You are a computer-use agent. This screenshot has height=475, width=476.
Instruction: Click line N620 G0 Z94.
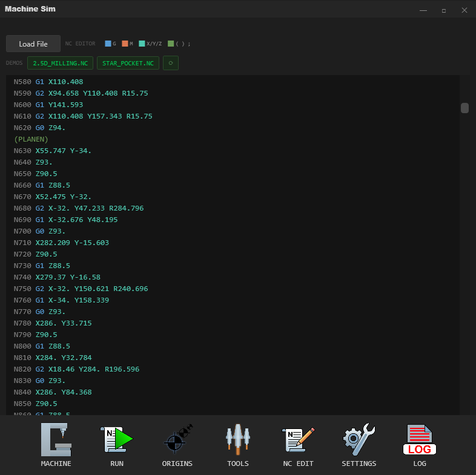point(39,128)
